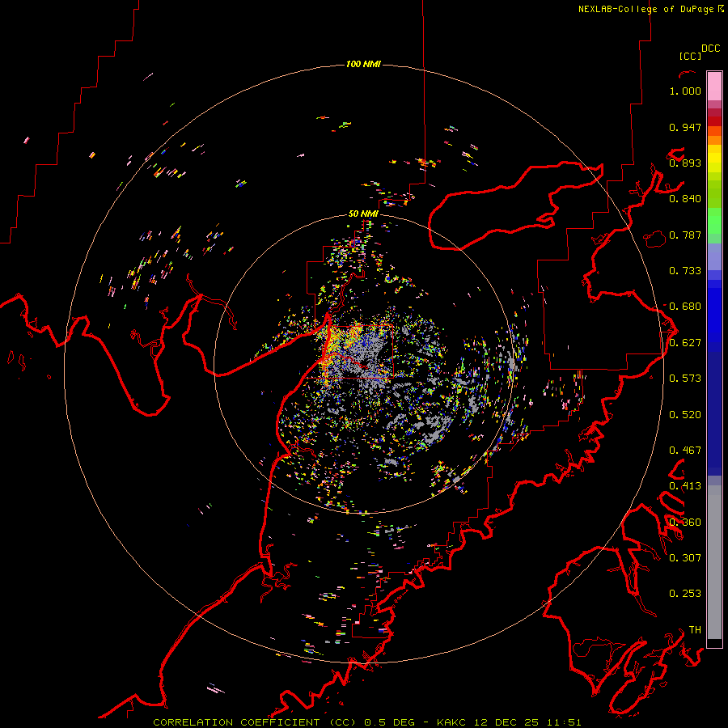Click the 0.253 scale label
This screenshot has height=728, width=728.
[x=685, y=594]
